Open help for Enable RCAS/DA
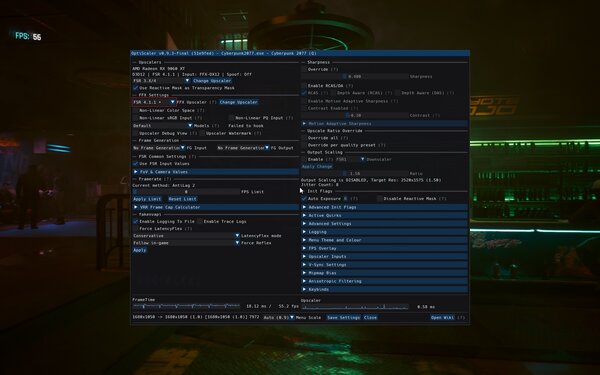The height and width of the screenshot is (375, 600). pos(349,86)
